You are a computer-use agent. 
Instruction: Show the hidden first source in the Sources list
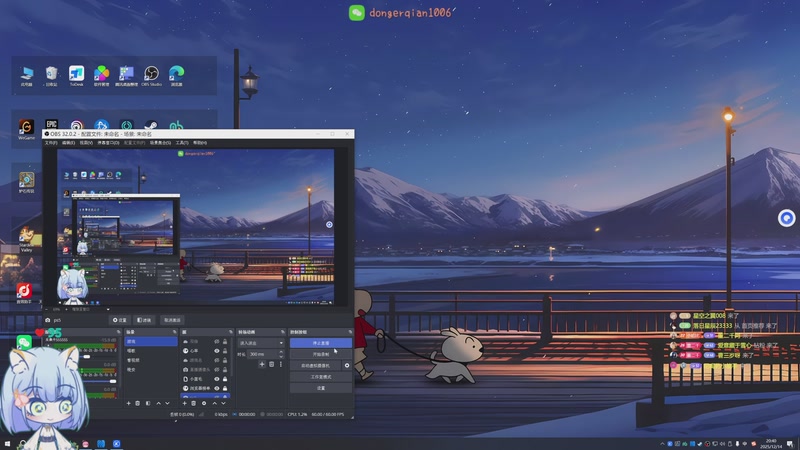pyautogui.click(x=217, y=341)
